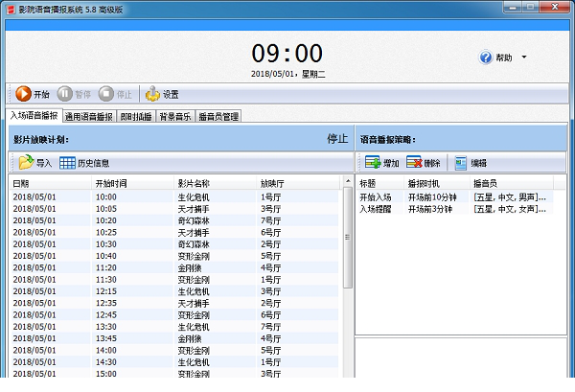Open 历史信息 (History info) table icon
The height and width of the screenshot is (392, 575).
pyautogui.click(x=68, y=163)
